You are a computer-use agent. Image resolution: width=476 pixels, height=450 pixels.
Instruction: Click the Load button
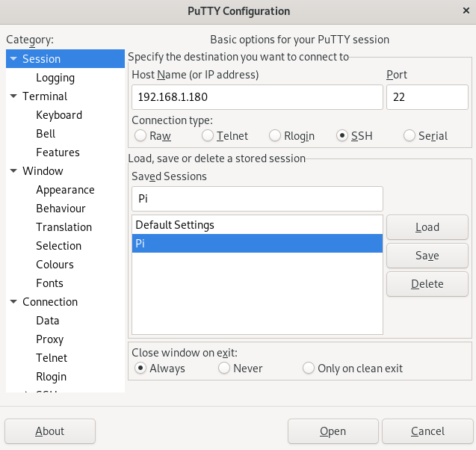(427, 227)
